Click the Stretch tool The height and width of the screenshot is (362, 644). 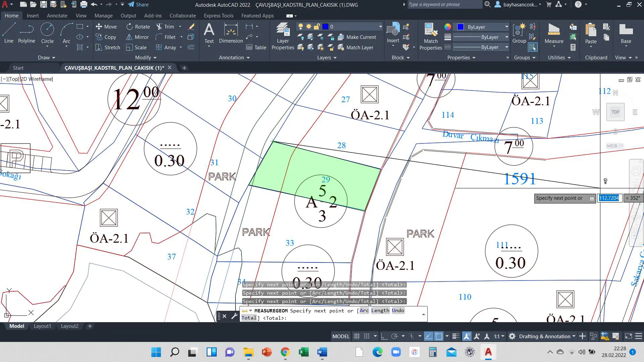click(108, 47)
